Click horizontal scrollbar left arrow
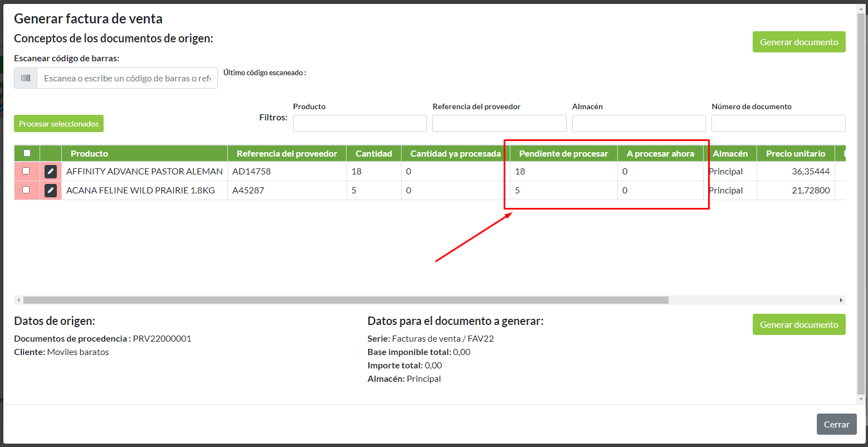Viewport: 868px width, 447px height. (18, 300)
